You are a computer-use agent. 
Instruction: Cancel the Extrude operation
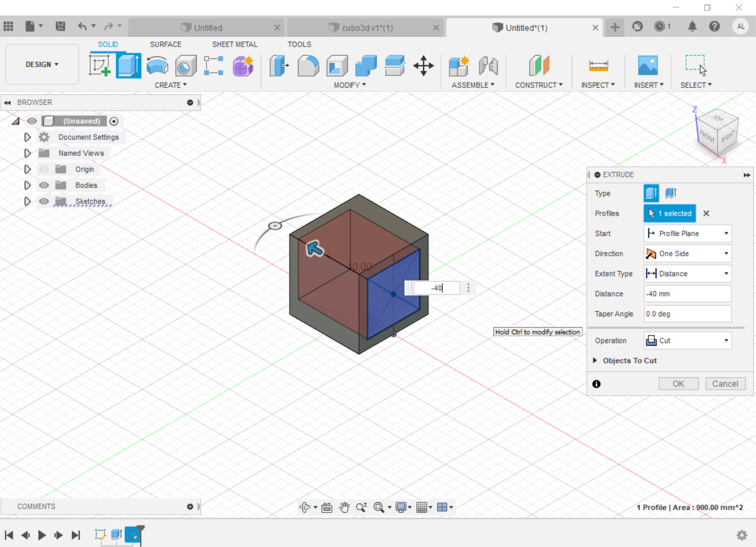point(725,384)
